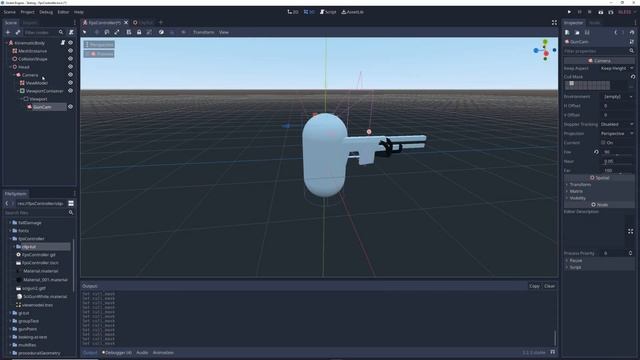Toggle visibility of ViewportContainer node

tap(70, 91)
